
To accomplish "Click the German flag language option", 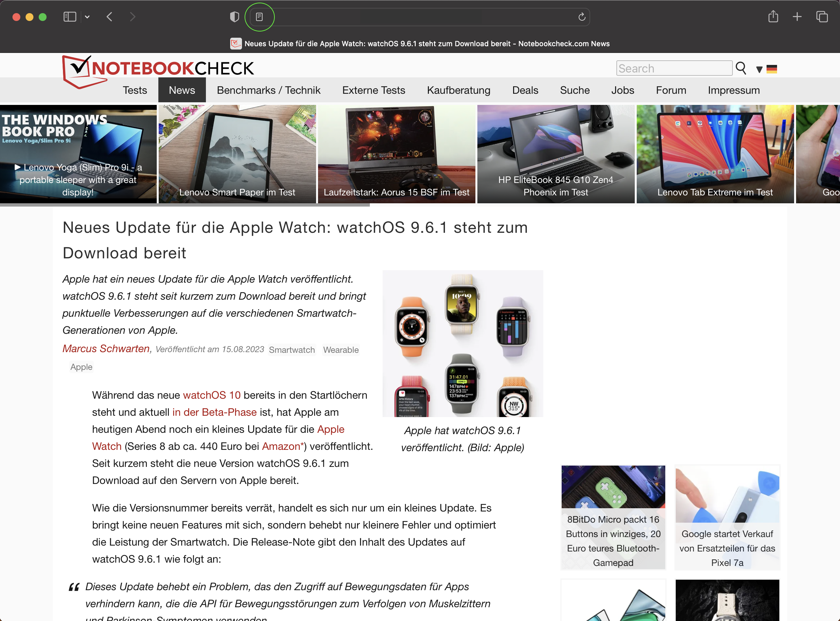I will tap(771, 69).
